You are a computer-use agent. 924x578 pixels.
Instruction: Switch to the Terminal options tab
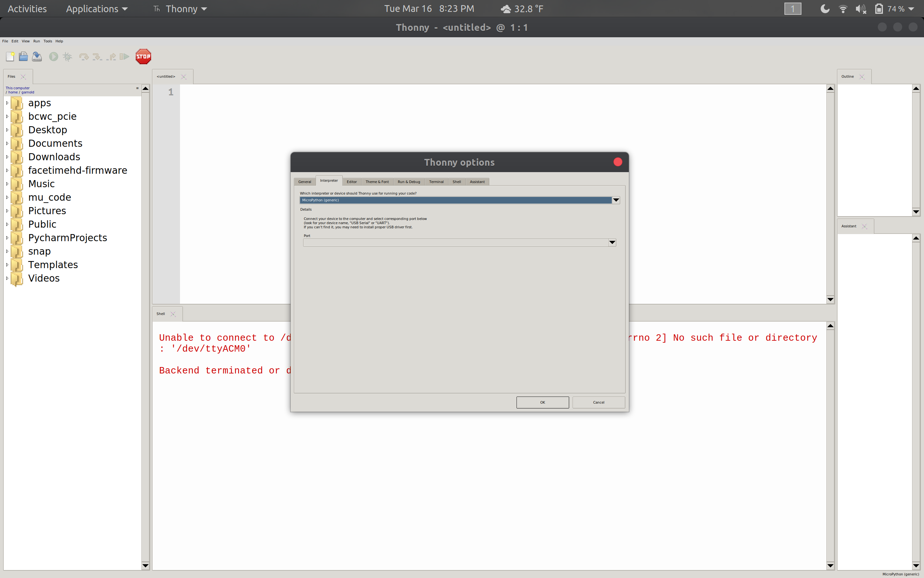(x=436, y=181)
